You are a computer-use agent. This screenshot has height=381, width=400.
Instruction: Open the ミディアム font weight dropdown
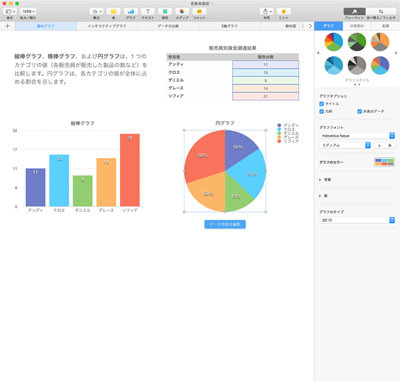coord(345,145)
